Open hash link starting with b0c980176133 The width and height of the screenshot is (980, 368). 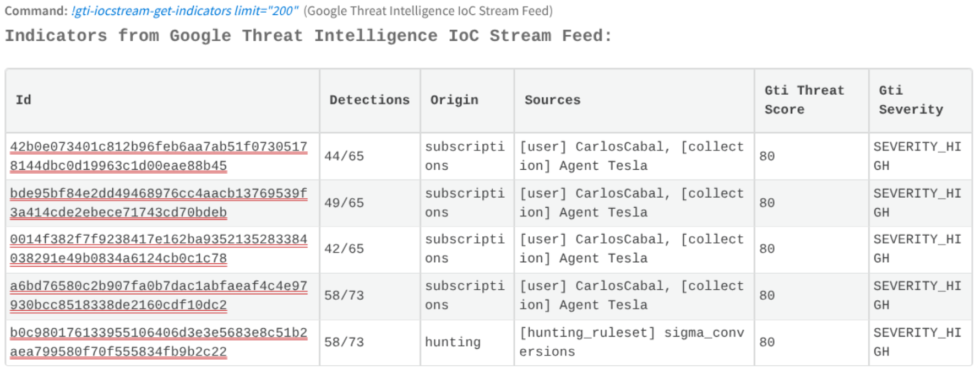point(159,342)
